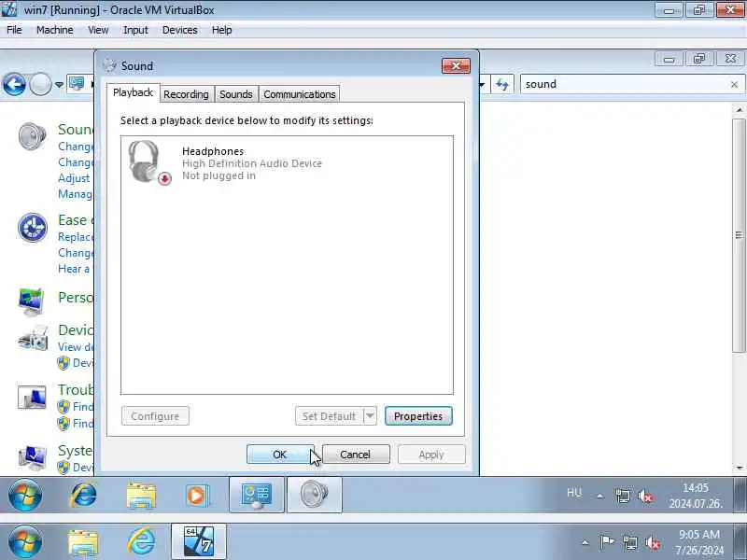Click host Action Center flag icon

point(607,542)
